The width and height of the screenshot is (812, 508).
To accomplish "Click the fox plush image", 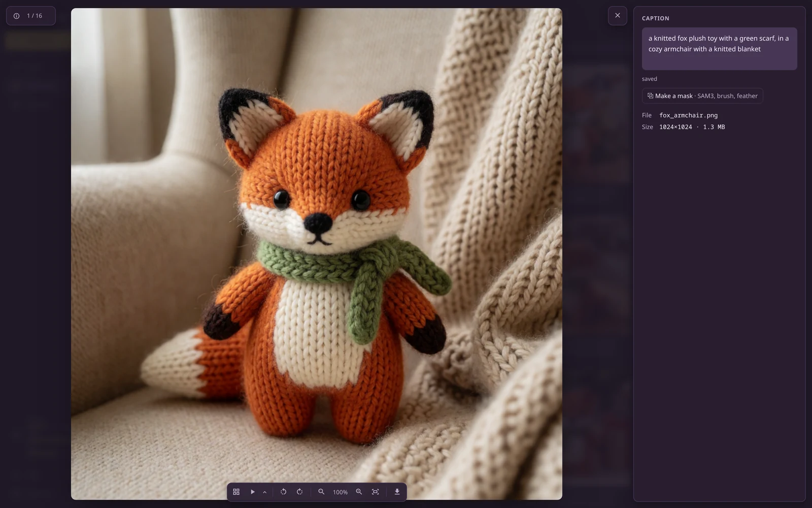I will pyautogui.click(x=317, y=254).
